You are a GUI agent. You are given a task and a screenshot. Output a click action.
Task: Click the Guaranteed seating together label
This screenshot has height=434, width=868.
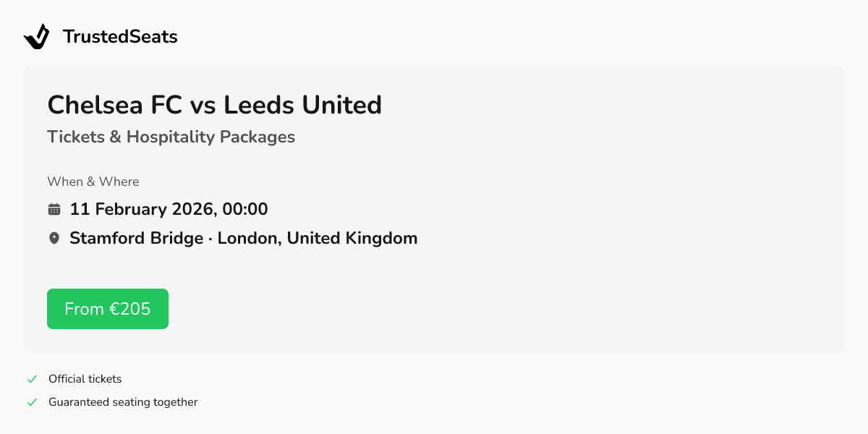(x=123, y=402)
